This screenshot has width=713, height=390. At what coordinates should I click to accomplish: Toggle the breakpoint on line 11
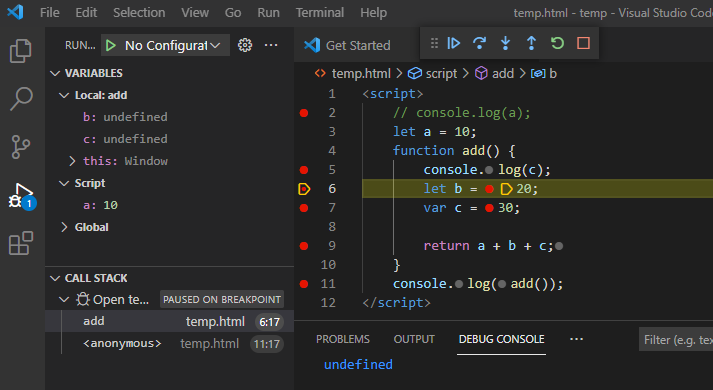[x=304, y=284]
